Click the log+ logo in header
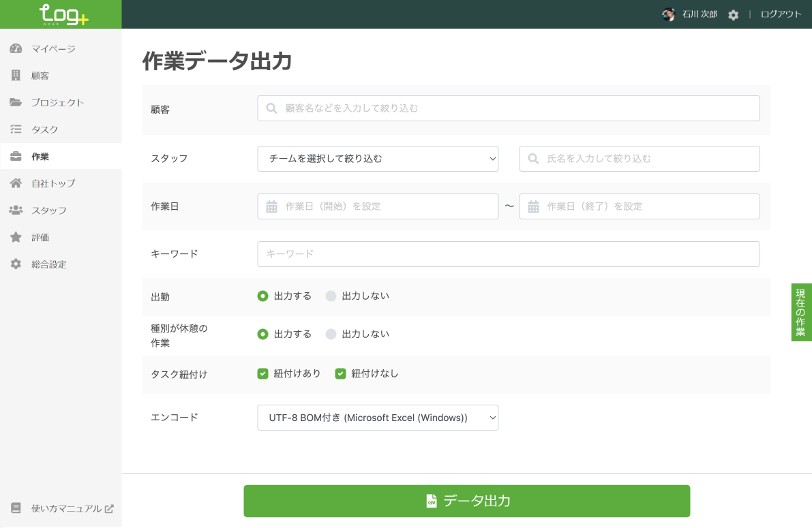 pos(63,14)
